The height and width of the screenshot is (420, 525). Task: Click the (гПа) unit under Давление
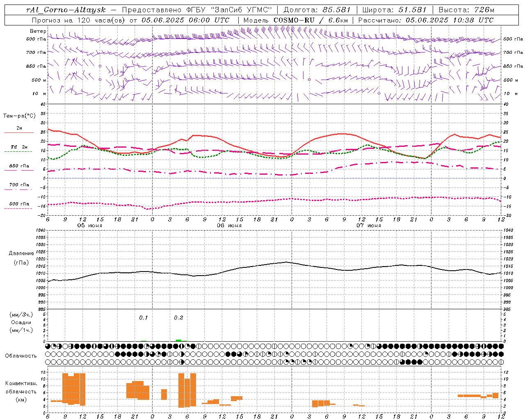coord(21,262)
